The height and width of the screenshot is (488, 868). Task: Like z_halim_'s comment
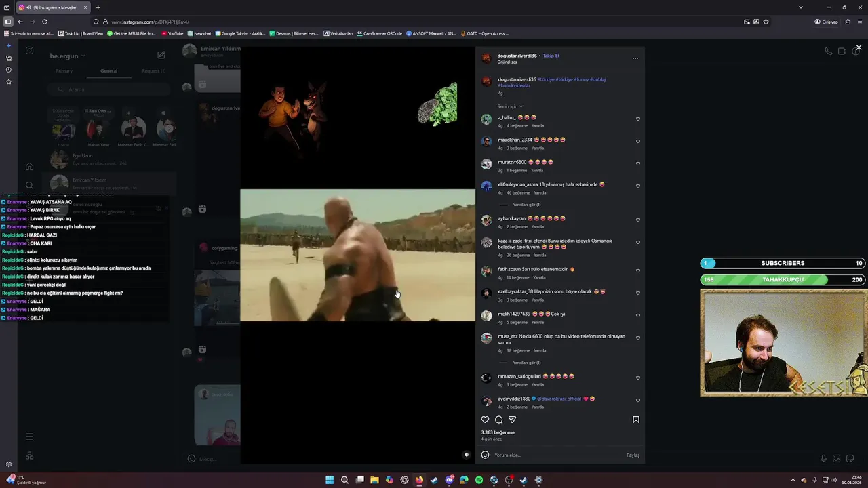pos(637,119)
